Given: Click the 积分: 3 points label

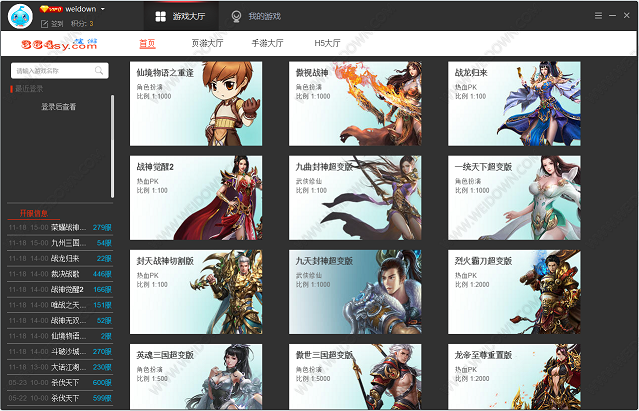Looking at the screenshot, I should [x=82, y=24].
